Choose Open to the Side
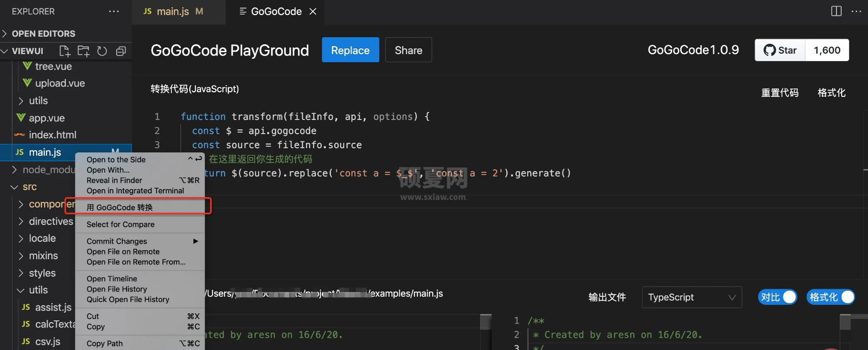Image resolution: width=868 pixels, height=350 pixels. [140, 159]
